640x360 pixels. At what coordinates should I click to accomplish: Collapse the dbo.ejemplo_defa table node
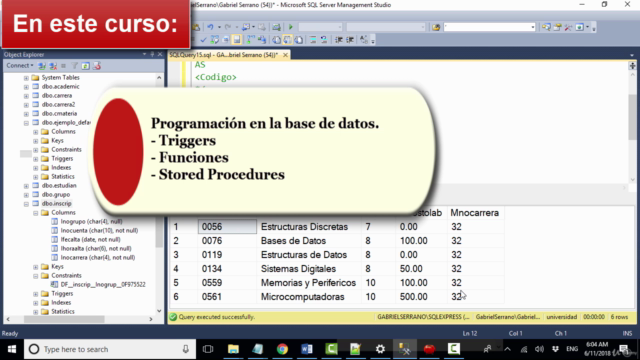tap(26, 122)
